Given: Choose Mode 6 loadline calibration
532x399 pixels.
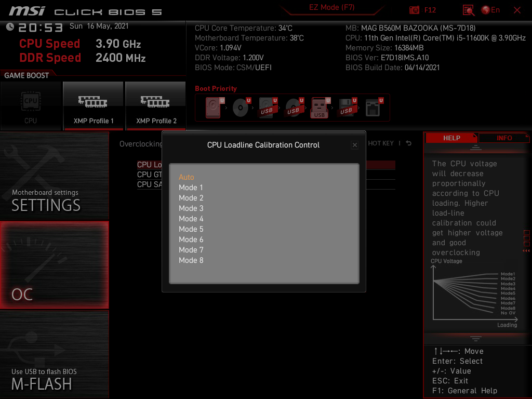Looking at the screenshot, I should pos(191,240).
